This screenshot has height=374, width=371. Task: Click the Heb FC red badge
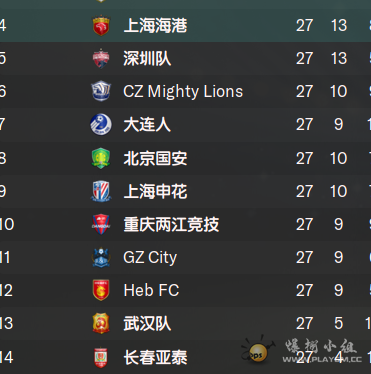coord(101,290)
